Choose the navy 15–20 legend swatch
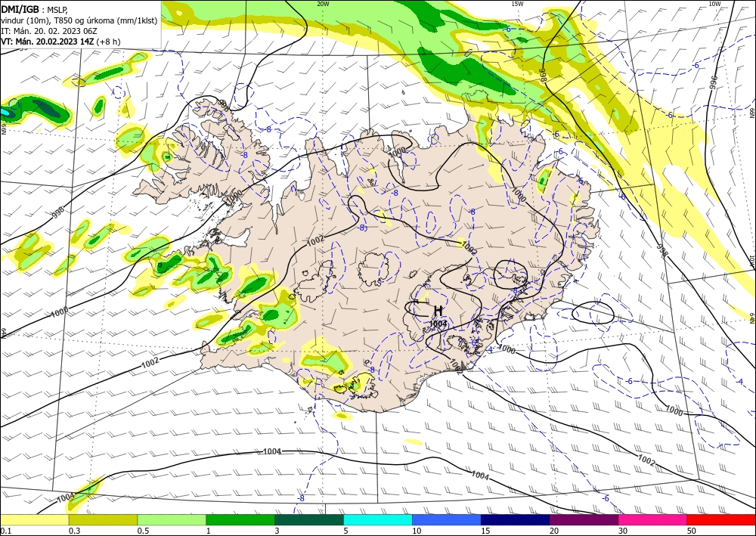 pos(516,519)
